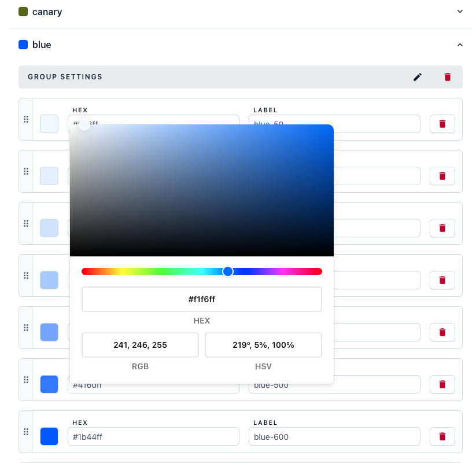Delete the blue-600 color row
The height and width of the screenshot is (463, 476).
pos(442,436)
